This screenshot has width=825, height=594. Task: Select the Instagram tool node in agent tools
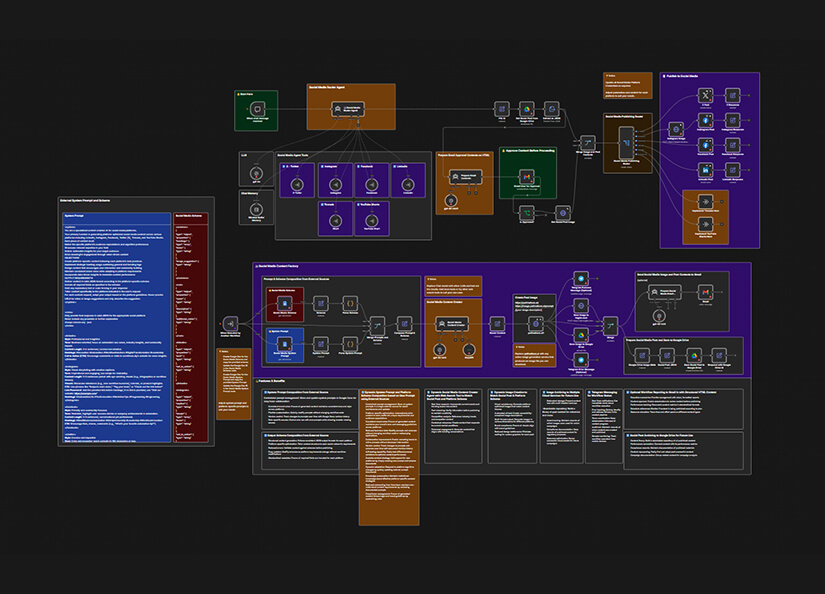click(x=335, y=185)
